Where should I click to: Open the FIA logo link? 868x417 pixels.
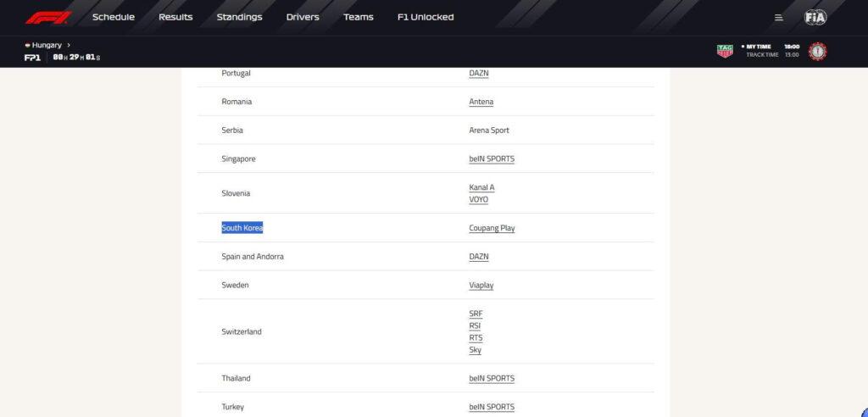(815, 17)
